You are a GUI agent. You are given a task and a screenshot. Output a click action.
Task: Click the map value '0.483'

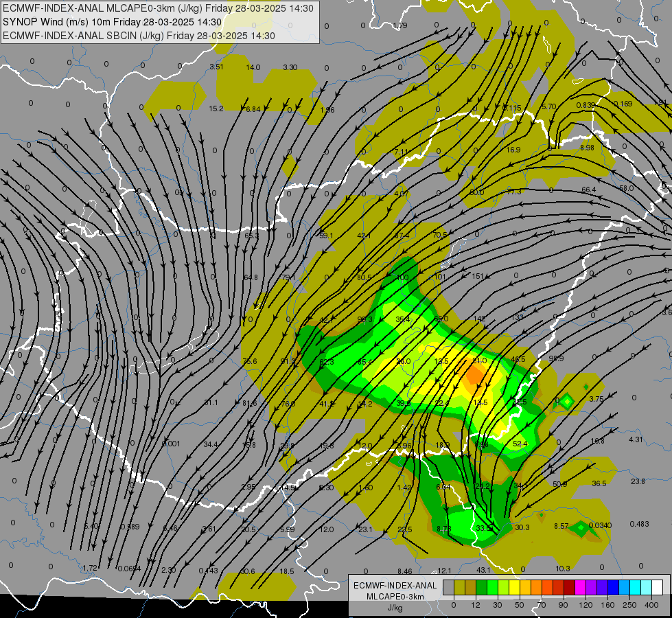[x=640, y=524]
